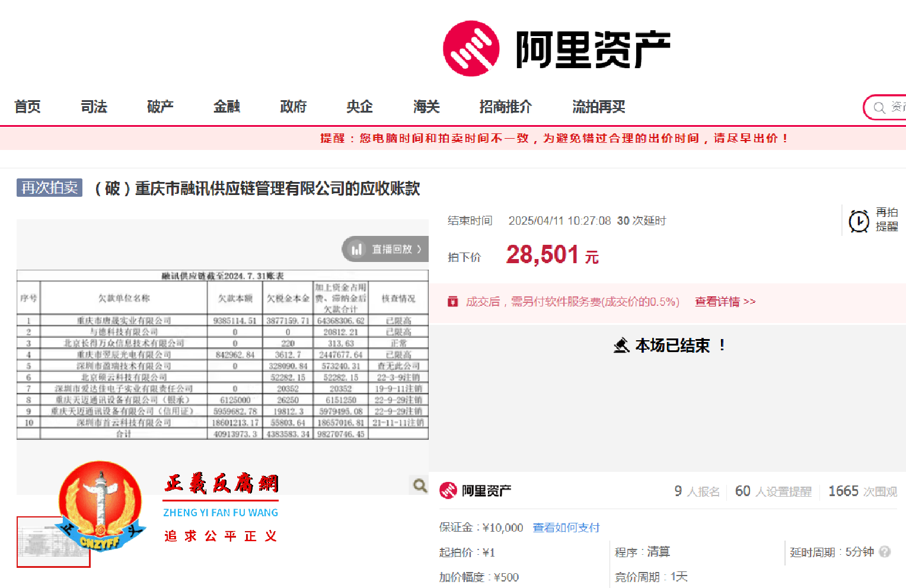
Task: Open 直播回放 via its arrow
Action: click(x=419, y=249)
